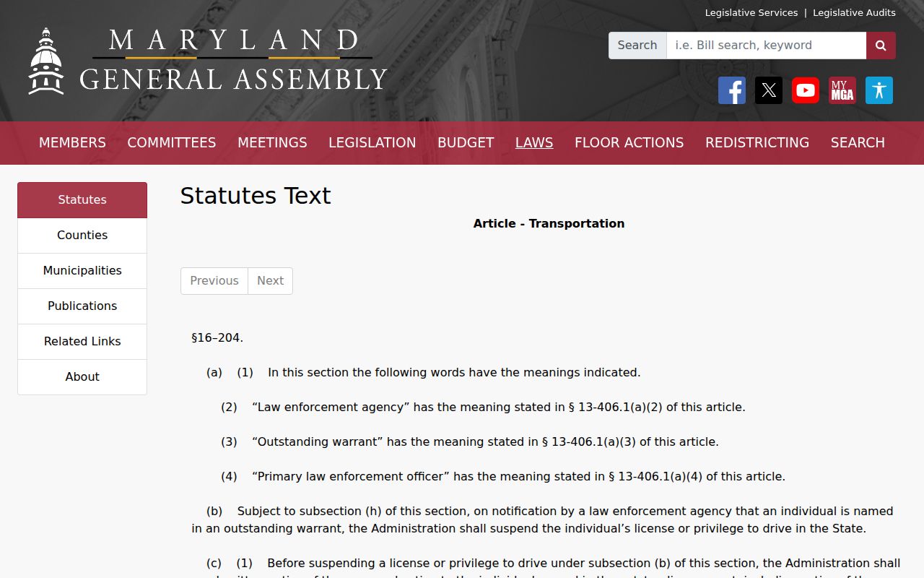Click the "Article - Transportation" heading
The width and height of the screenshot is (924, 578).
point(549,224)
